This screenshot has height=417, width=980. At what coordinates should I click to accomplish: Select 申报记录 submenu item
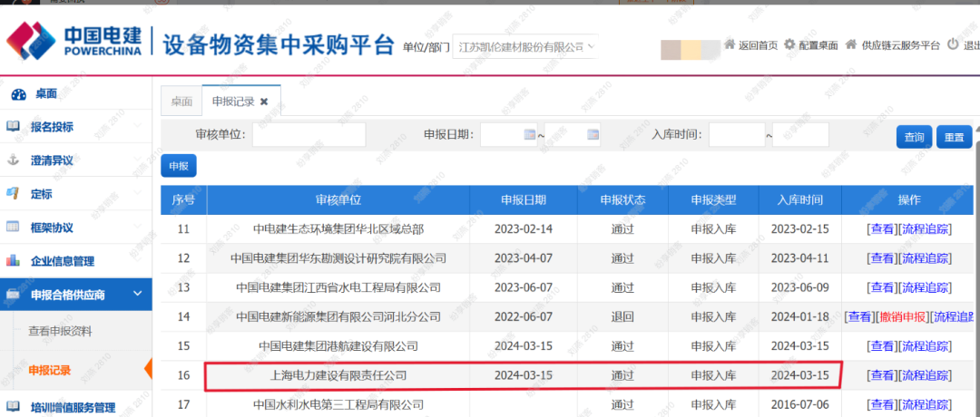49,370
